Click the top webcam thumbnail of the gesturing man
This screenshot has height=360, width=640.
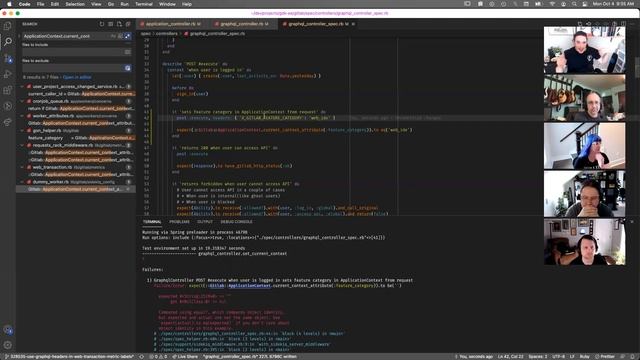(584, 50)
